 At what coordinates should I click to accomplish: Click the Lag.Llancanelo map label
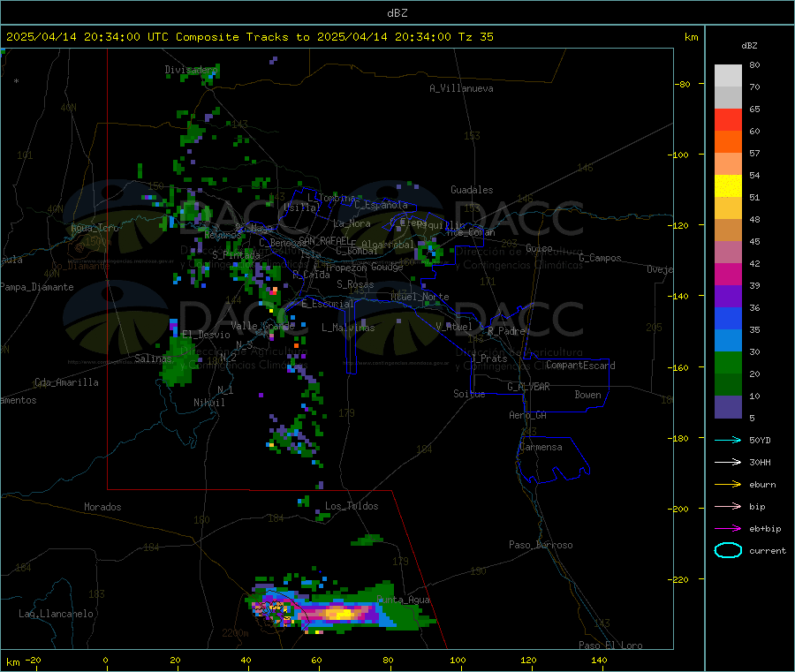(56, 614)
